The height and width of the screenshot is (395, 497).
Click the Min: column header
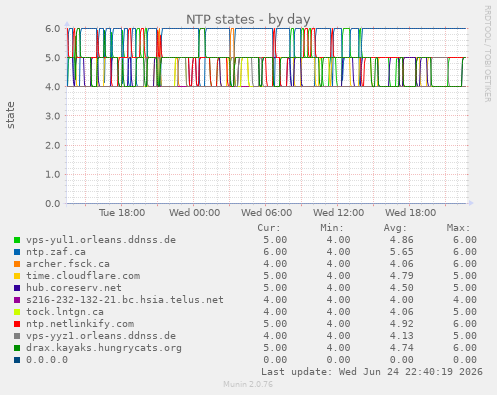pos(332,228)
